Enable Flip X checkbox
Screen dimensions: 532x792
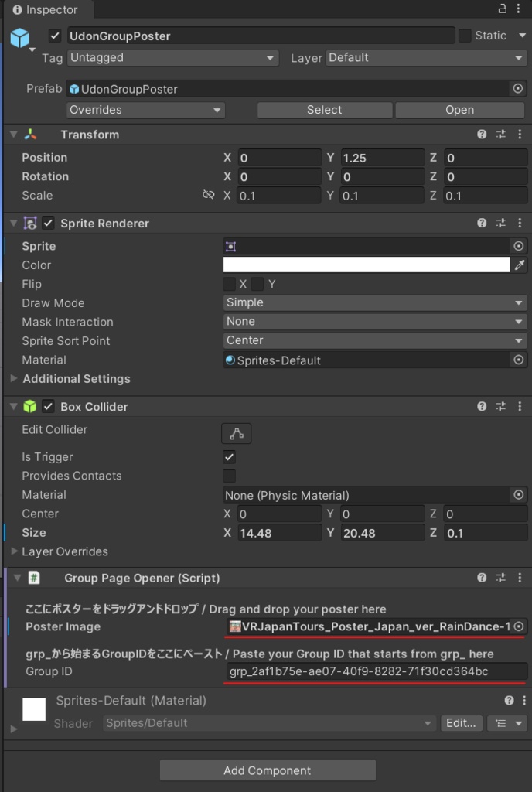(229, 284)
